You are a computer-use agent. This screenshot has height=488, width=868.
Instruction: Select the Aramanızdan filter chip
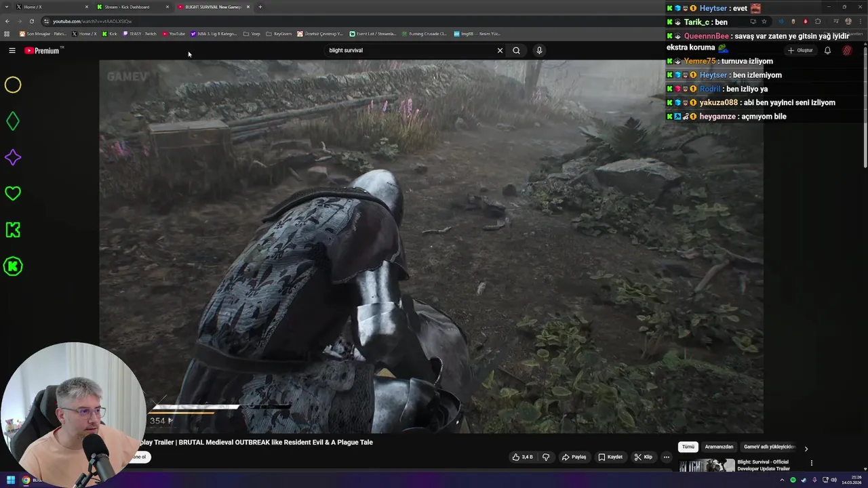click(719, 447)
